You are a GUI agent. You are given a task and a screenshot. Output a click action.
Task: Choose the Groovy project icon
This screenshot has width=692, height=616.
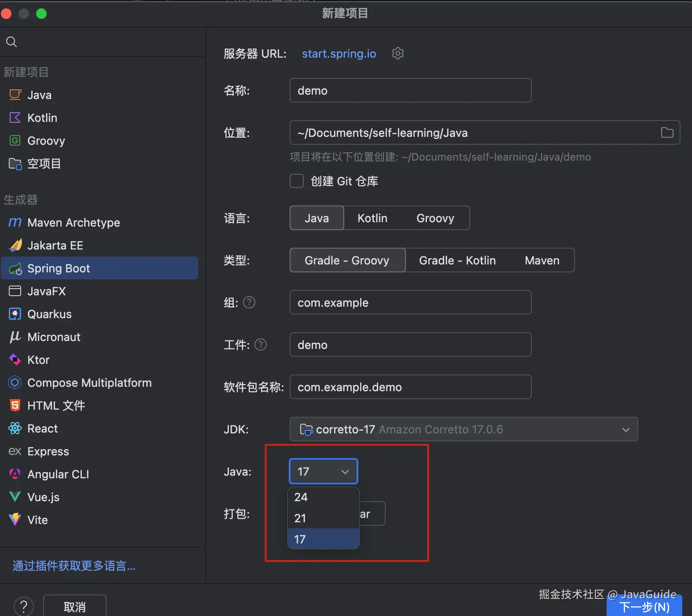click(x=15, y=140)
